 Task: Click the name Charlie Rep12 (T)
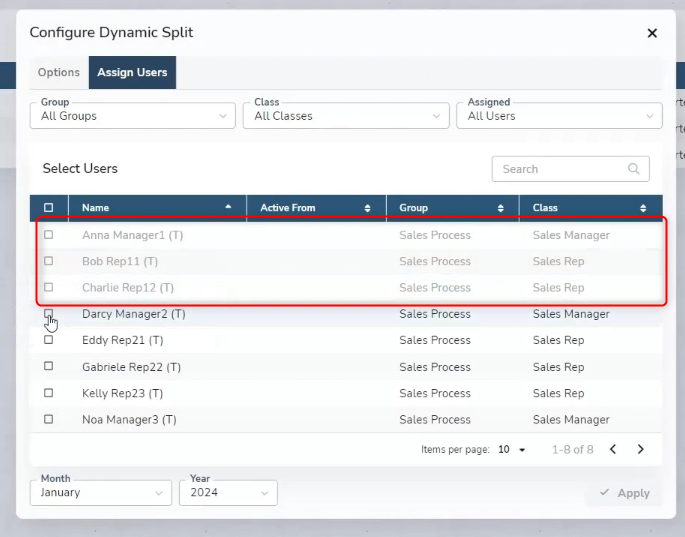(128, 288)
